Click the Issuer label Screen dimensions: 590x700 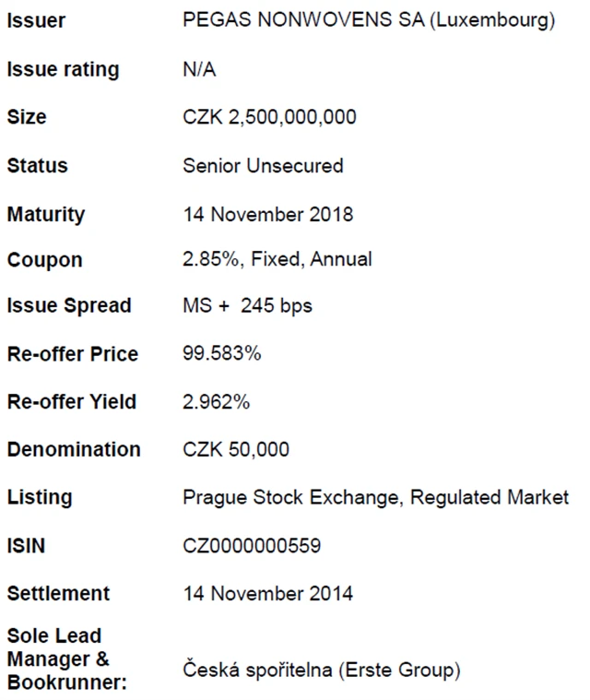(x=36, y=21)
